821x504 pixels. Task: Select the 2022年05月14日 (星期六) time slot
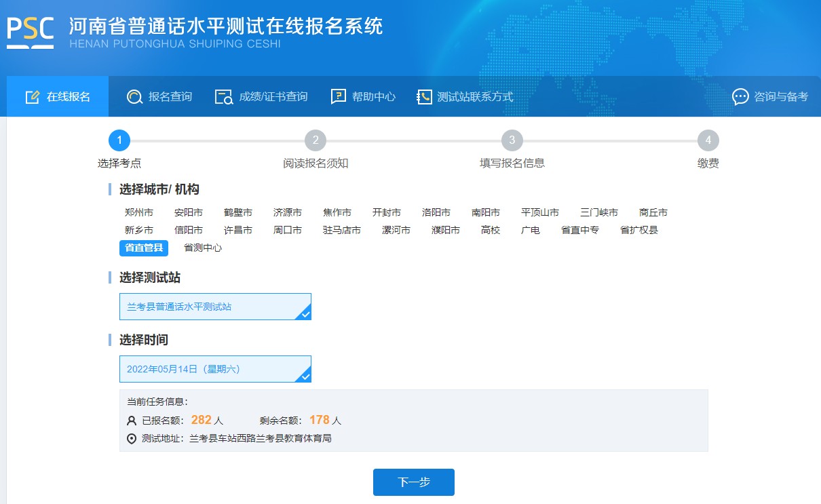pyautogui.click(x=215, y=369)
